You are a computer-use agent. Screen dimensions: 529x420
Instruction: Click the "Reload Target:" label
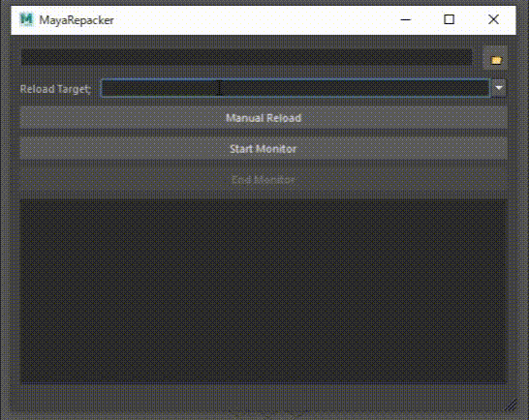pos(55,89)
